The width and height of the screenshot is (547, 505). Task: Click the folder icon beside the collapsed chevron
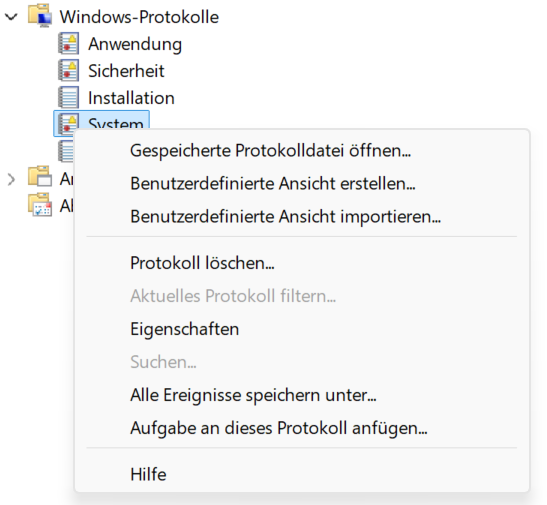pyautogui.click(x=40, y=176)
